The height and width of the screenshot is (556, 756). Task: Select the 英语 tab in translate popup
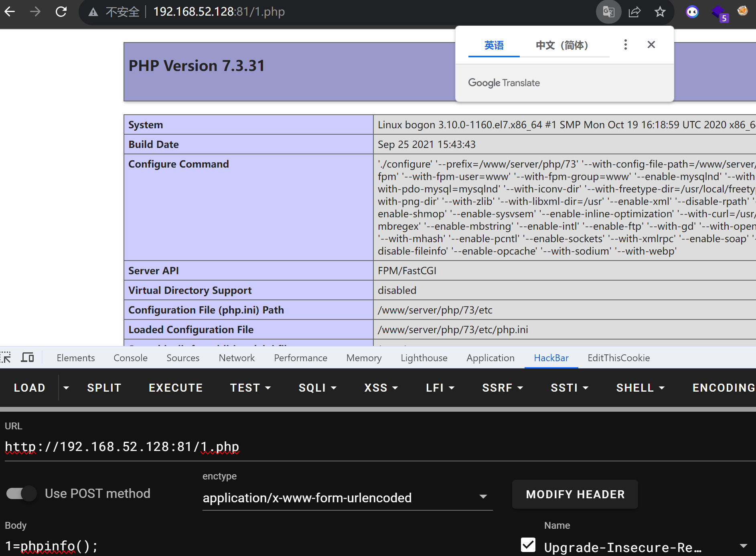tap(494, 45)
